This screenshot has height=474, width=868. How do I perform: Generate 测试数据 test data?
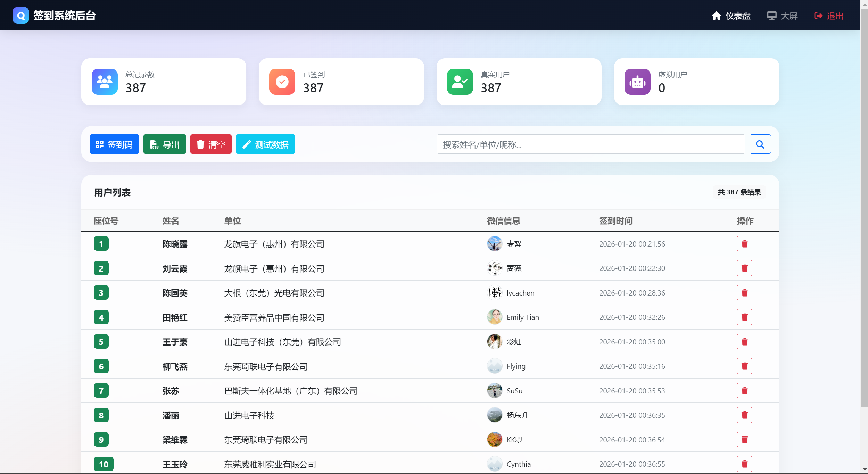click(265, 144)
